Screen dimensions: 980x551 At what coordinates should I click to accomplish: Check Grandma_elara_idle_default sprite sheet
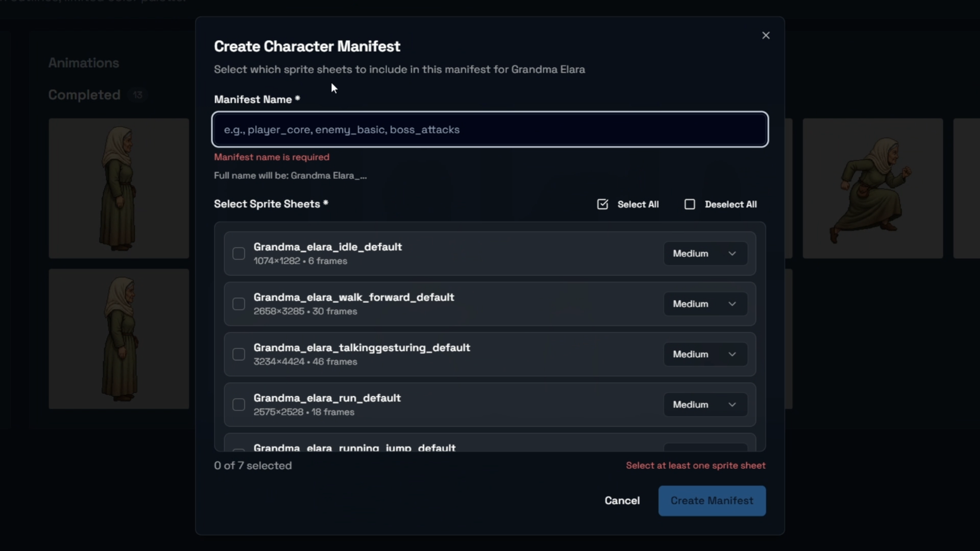239,254
